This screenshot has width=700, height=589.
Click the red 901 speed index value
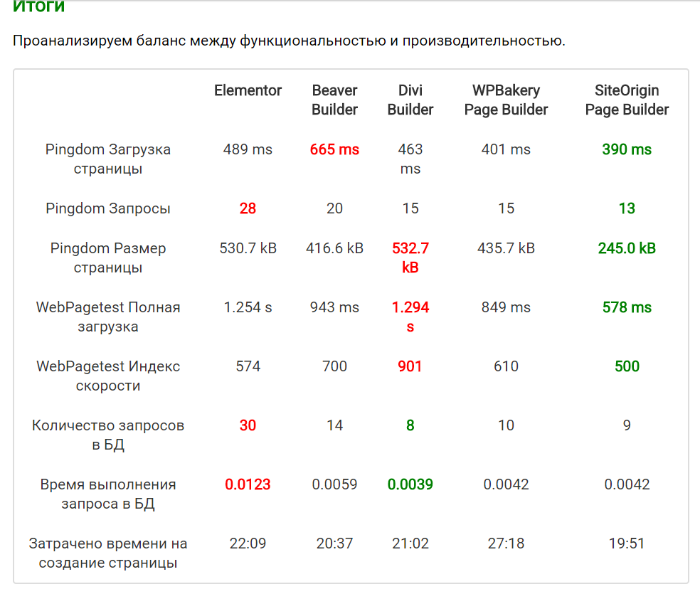pyautogui.click(x=410, y=366)
